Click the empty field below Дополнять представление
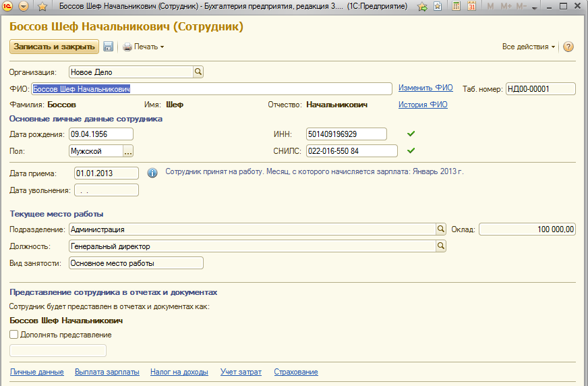588x386 pixels. 58,351
